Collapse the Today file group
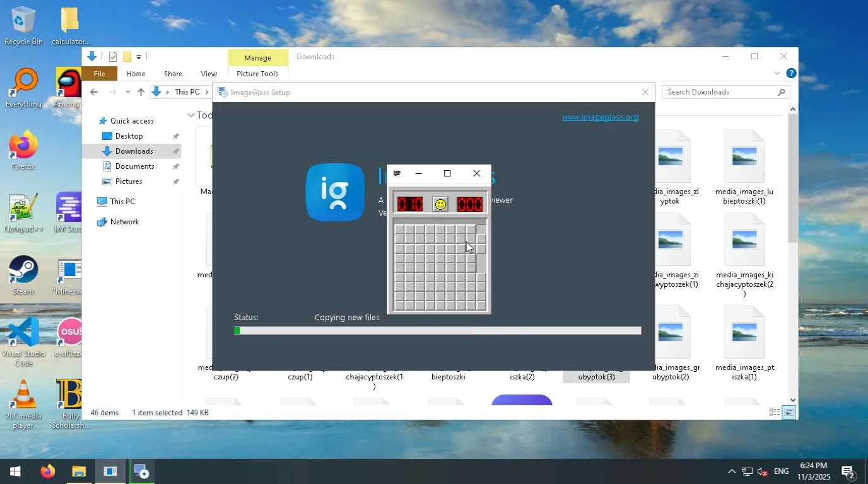The width and height of the screenshot is (868, 484). click(191, 115)
